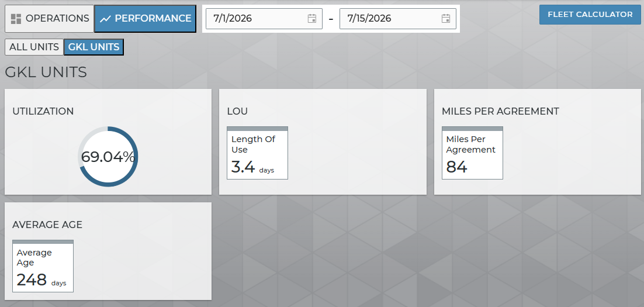Click the LOU card heading

pos(237,111)
